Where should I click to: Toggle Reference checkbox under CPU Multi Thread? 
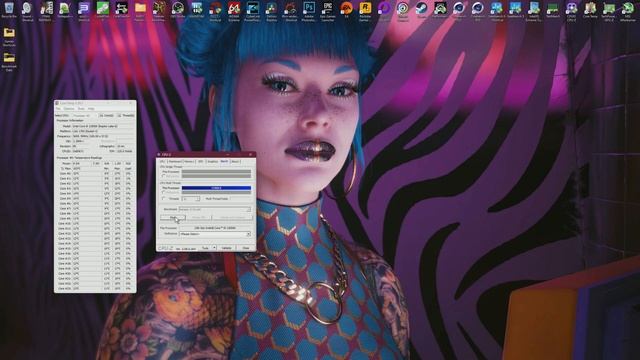[163, 192]
